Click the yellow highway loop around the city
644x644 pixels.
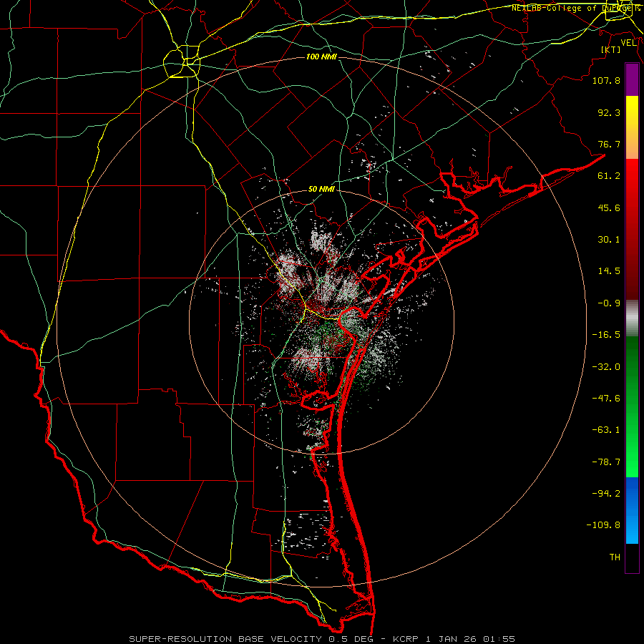click(x=182, y=62)
